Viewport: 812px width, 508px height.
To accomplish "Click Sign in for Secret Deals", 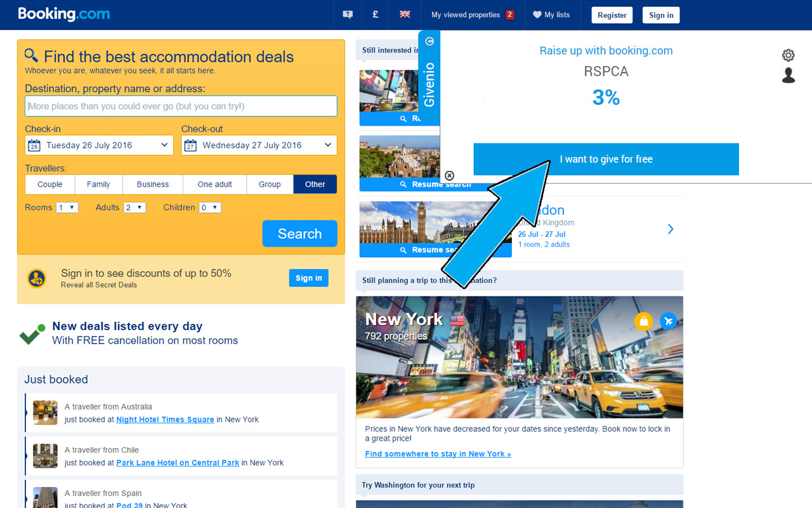I will pos(309,278).
